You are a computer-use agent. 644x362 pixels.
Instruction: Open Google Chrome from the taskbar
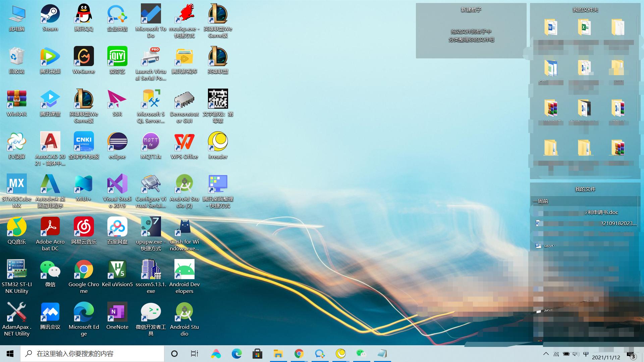pyautogui.click(x=299, y=353)
